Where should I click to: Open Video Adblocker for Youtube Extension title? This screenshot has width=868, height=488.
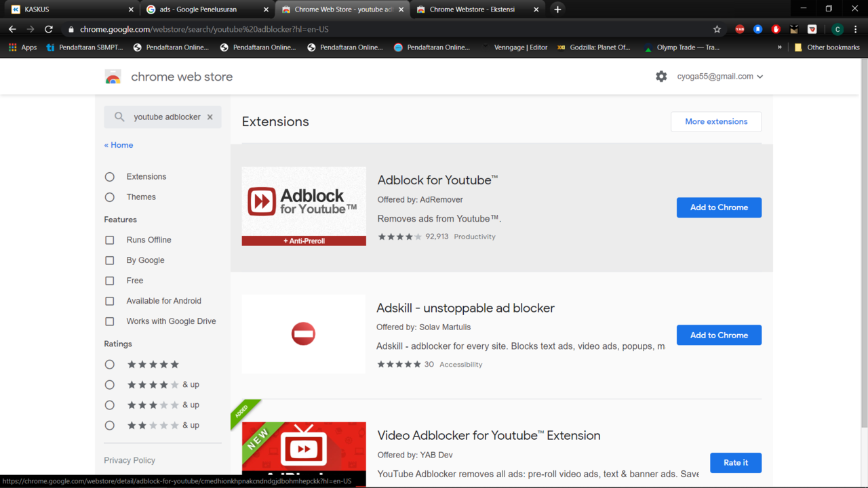(x=489, y=435)
